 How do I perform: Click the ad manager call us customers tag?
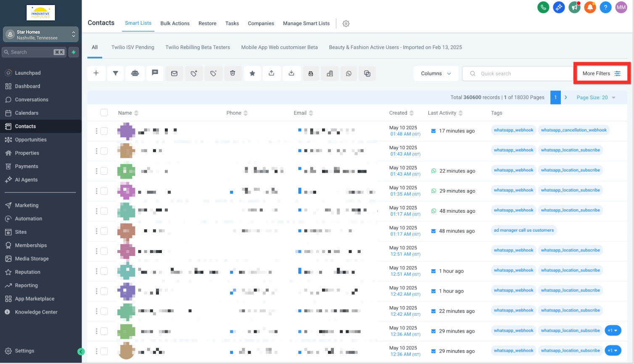click(x=524, y=230)
